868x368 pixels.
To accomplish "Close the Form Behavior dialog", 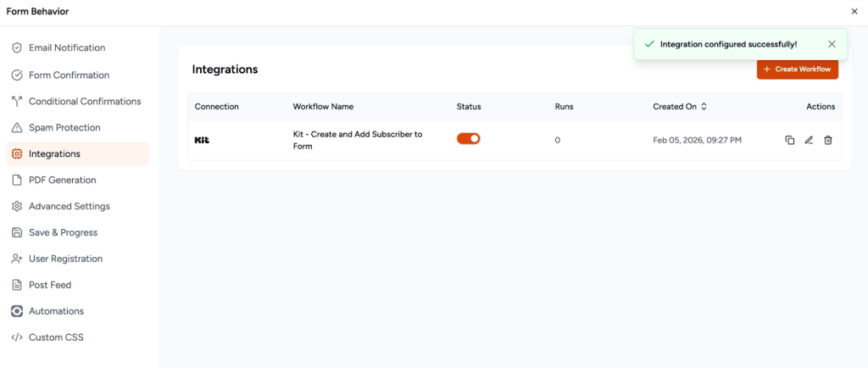I will (x=854, y=11).
